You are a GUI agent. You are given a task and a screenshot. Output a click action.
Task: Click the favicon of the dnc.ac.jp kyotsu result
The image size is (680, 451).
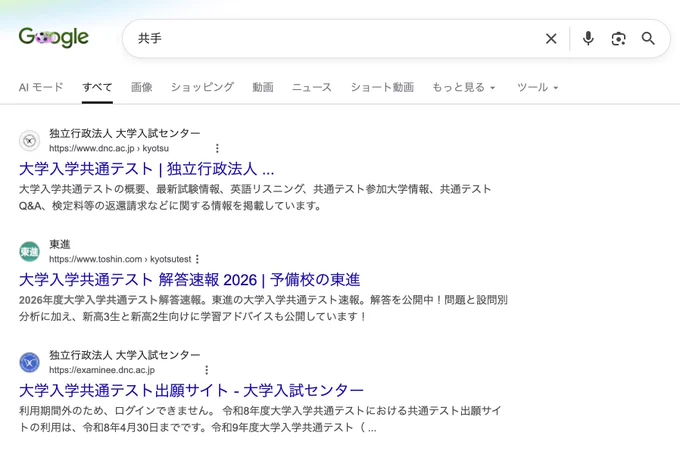pyautogui.click(x=29, y=141)
